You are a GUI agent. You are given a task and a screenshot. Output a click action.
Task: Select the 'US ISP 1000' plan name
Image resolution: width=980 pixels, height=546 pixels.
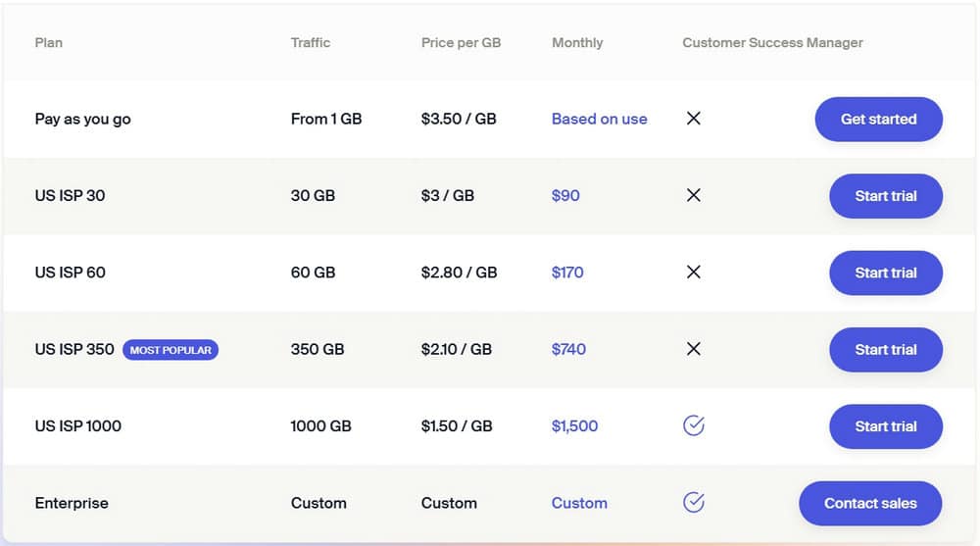point(78,425)
